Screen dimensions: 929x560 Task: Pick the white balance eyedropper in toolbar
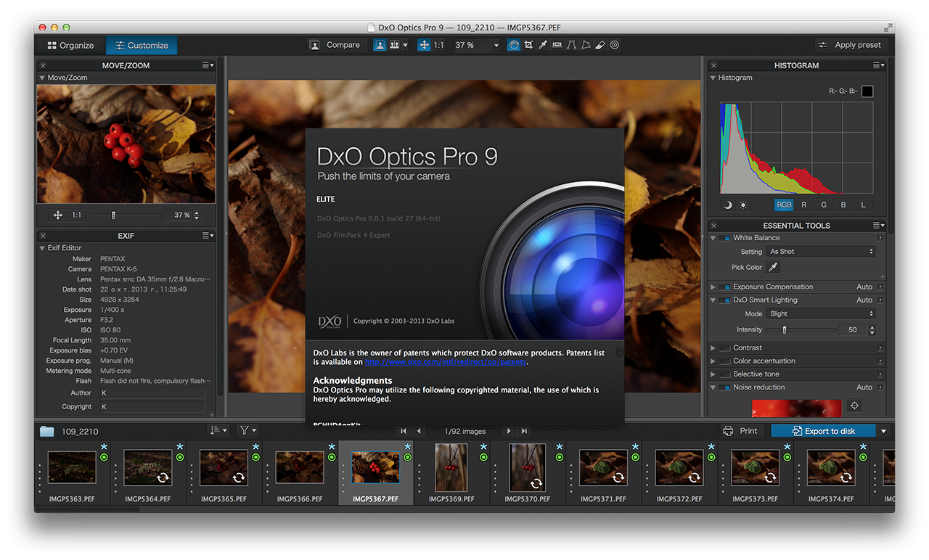click(543, 45)
